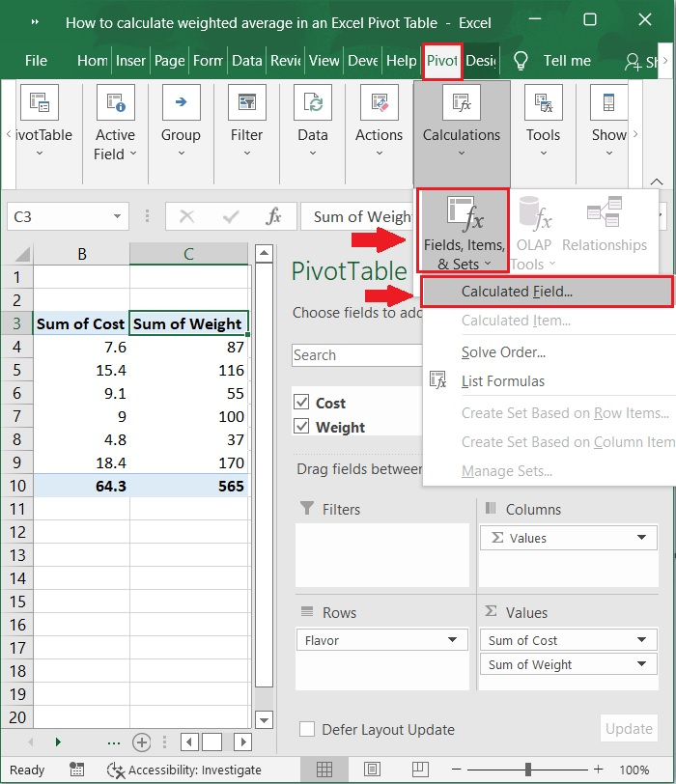Click Accessibility: Investigate in status bar
The image size is (676, 784).
click(185, 770)
